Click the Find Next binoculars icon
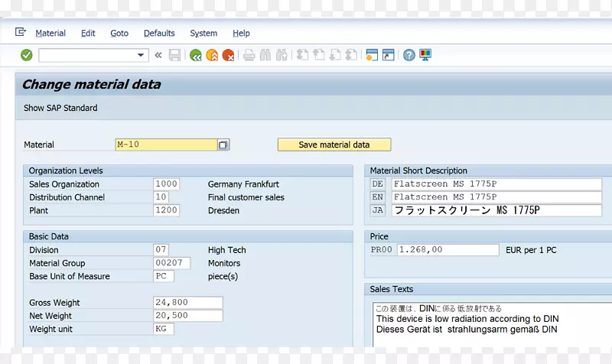This screenshot has height=364, width=612. 282,55
